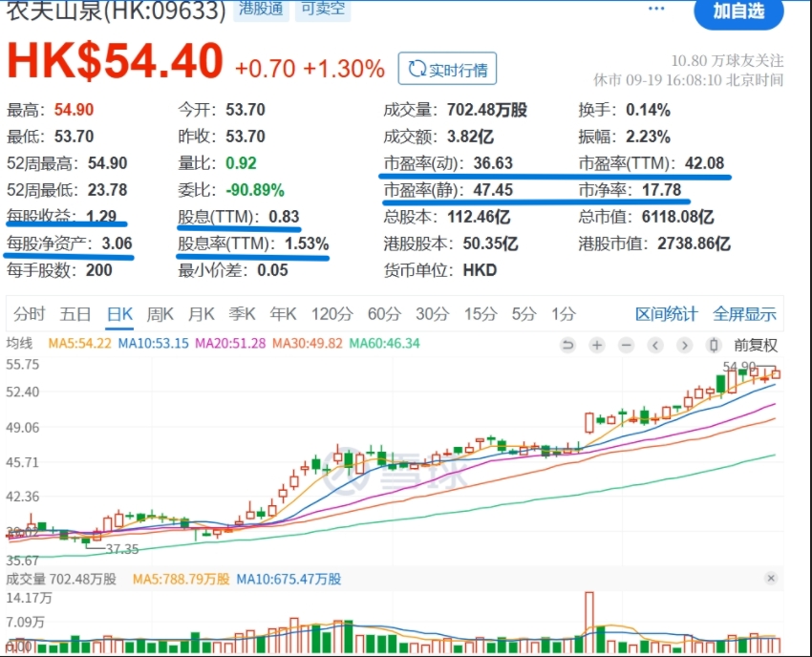Click 市盈率(动) value 36.63
Image resolution: width=812 pixels, height=657 pixels.
493,163
